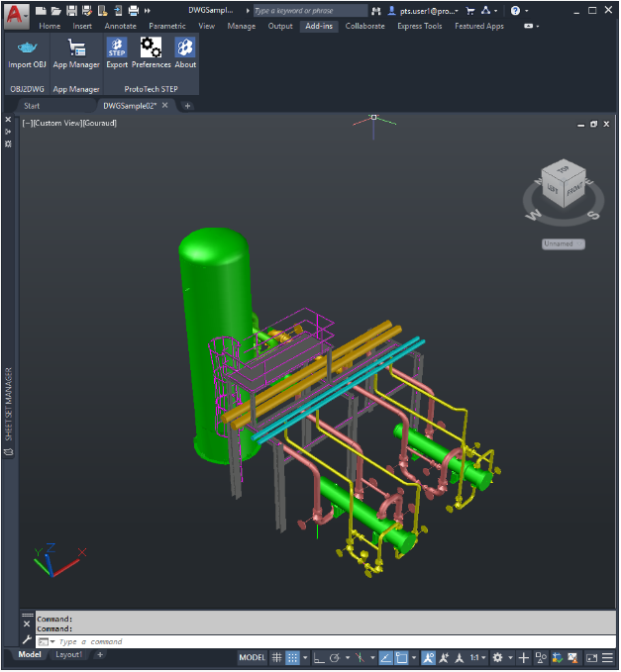Image resolution: width=621 pixels, height=672 pixels.
Task: Switch to the Express Tools ribbon tab
Action: 419,26
